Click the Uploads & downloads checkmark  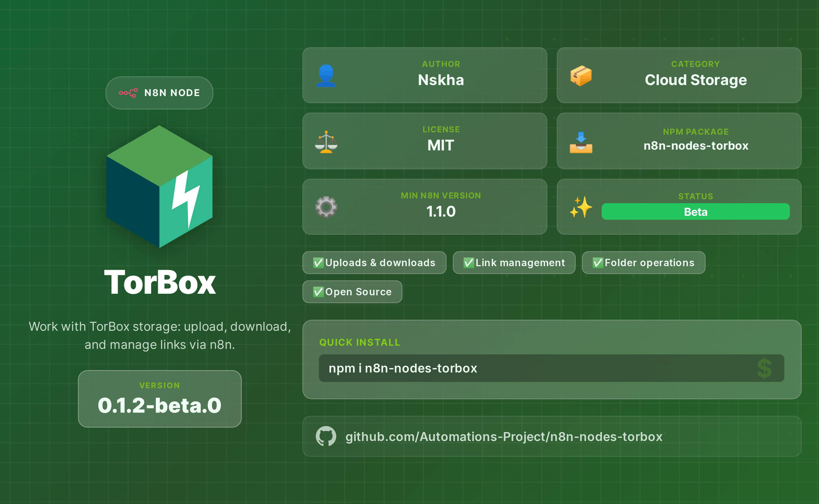click(x=318, y=263)
